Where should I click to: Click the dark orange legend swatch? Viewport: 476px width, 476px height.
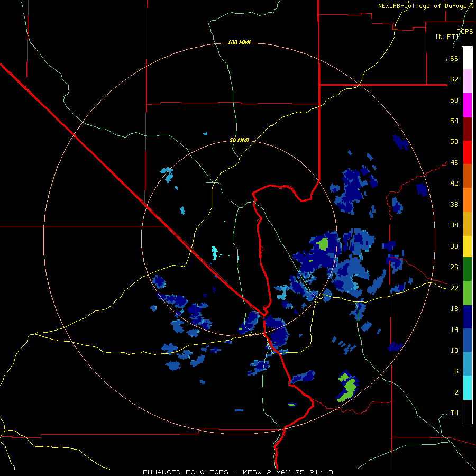click(467, 176)
